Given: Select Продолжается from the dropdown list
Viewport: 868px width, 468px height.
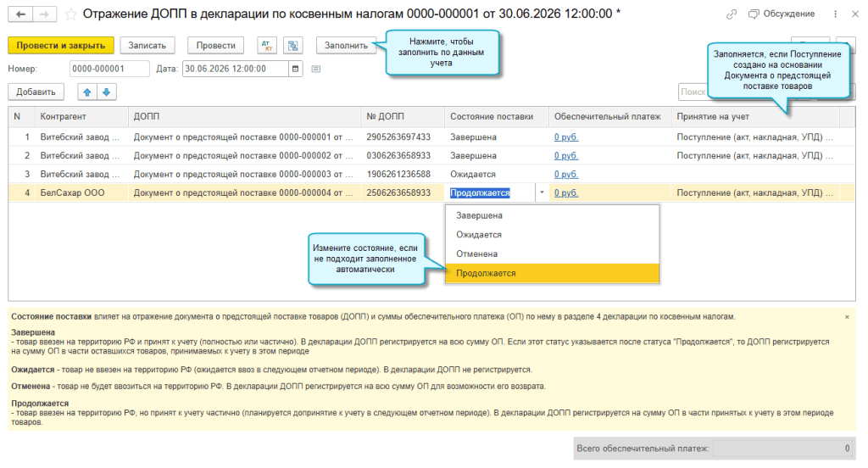Looking at the screenshot, I should (552, 273).
